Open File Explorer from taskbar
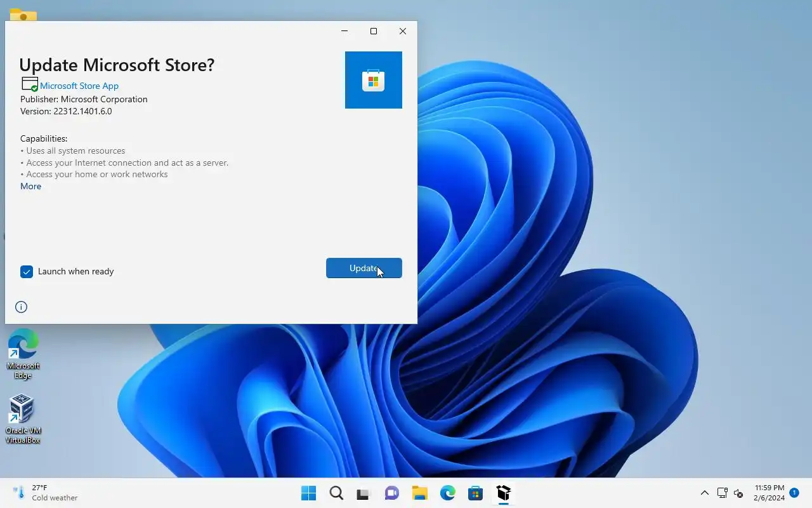 [419, 493]
